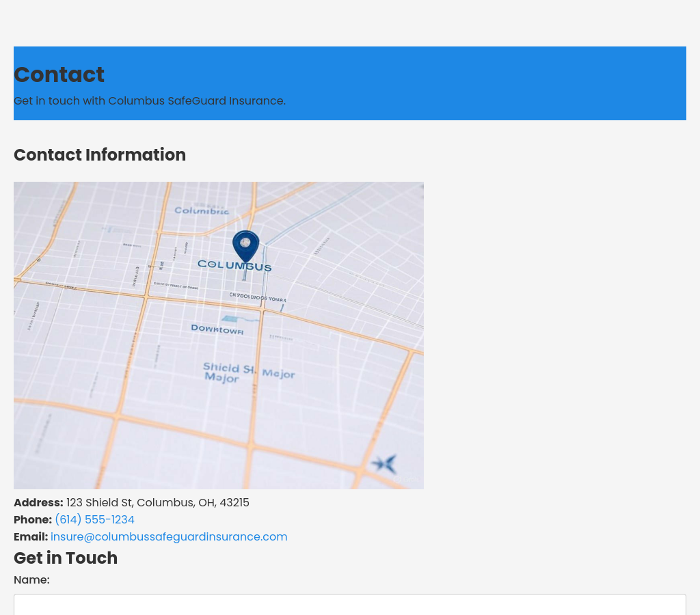Click the Columbric label at map top
Image resolution: width=700 pixels, height=615 pixels.
(202, 210)
